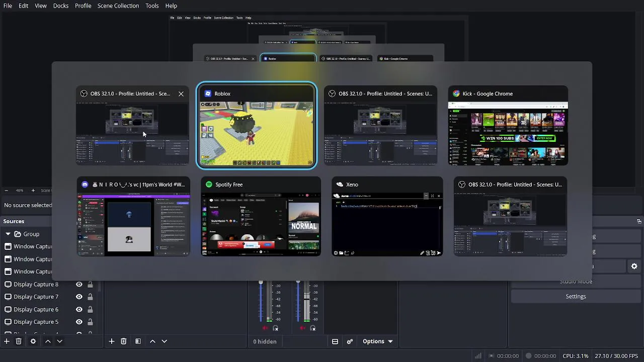Screen dimensions: 644x362
Task: Open the Help menu
Action: [171, 6]
